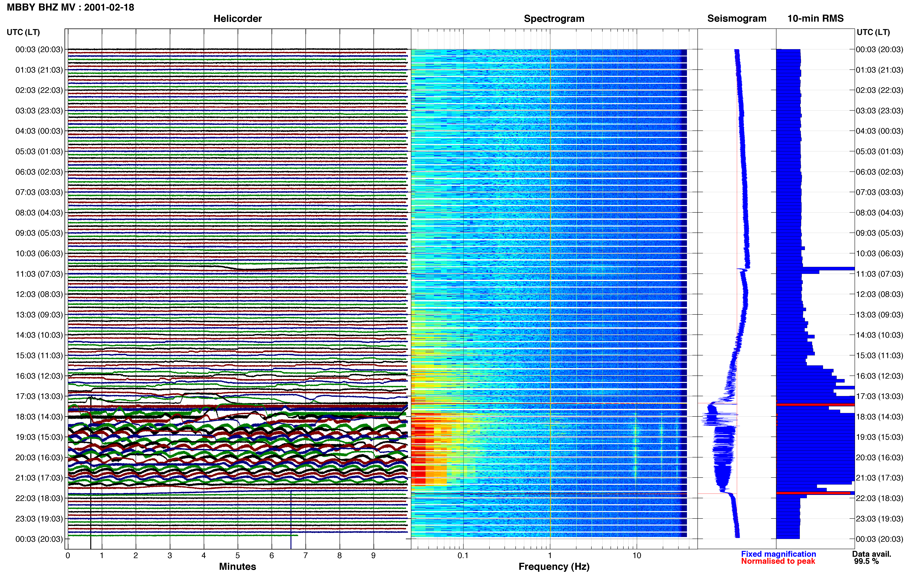
Task: Click the 'UTC (LT)' label on left axis
Action: pos(23,32)
